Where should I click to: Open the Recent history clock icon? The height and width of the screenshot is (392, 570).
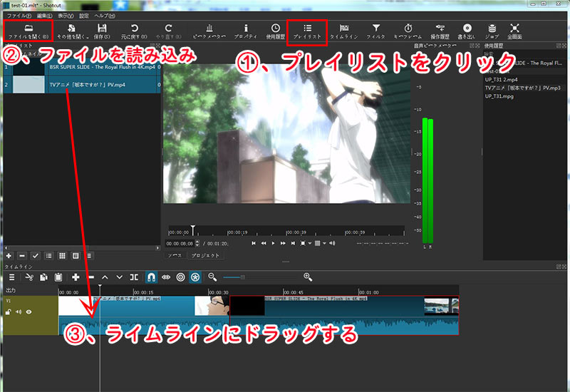(x=276, y=28)
